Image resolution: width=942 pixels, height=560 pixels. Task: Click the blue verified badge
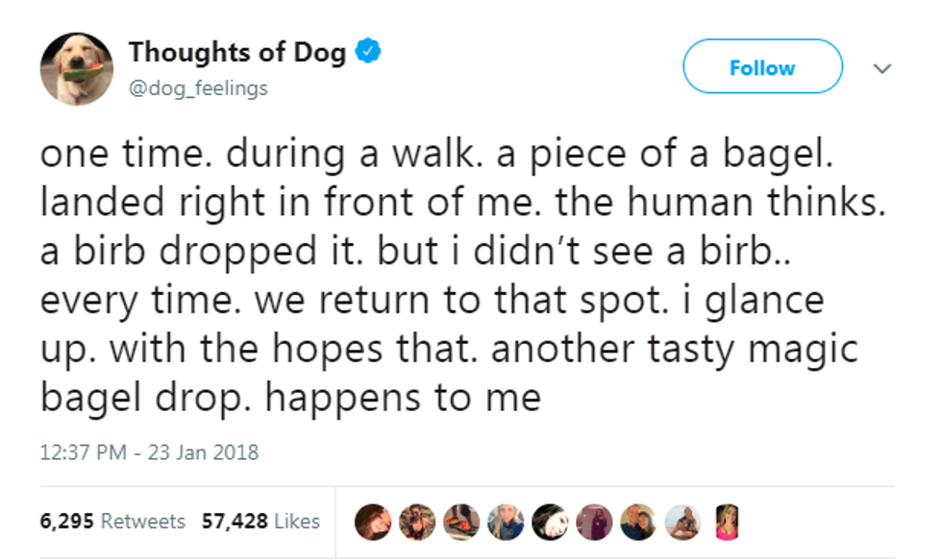[368, 52]
